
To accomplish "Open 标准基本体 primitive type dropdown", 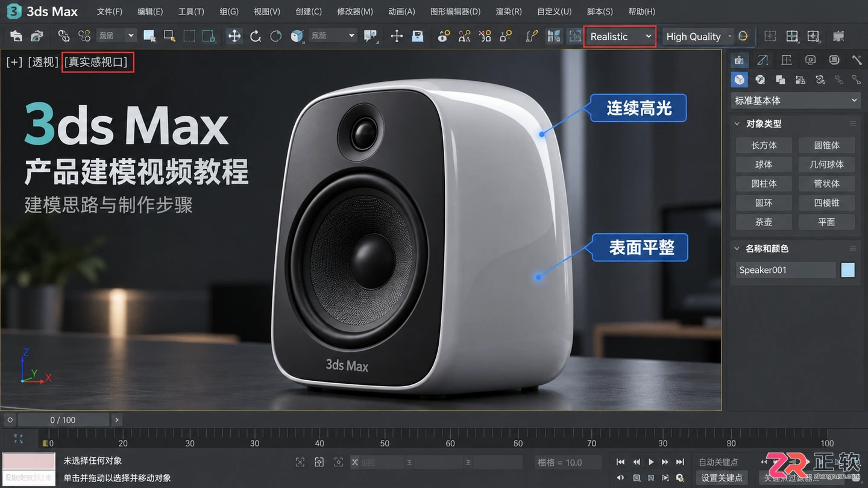I will (x=795, y=101).
